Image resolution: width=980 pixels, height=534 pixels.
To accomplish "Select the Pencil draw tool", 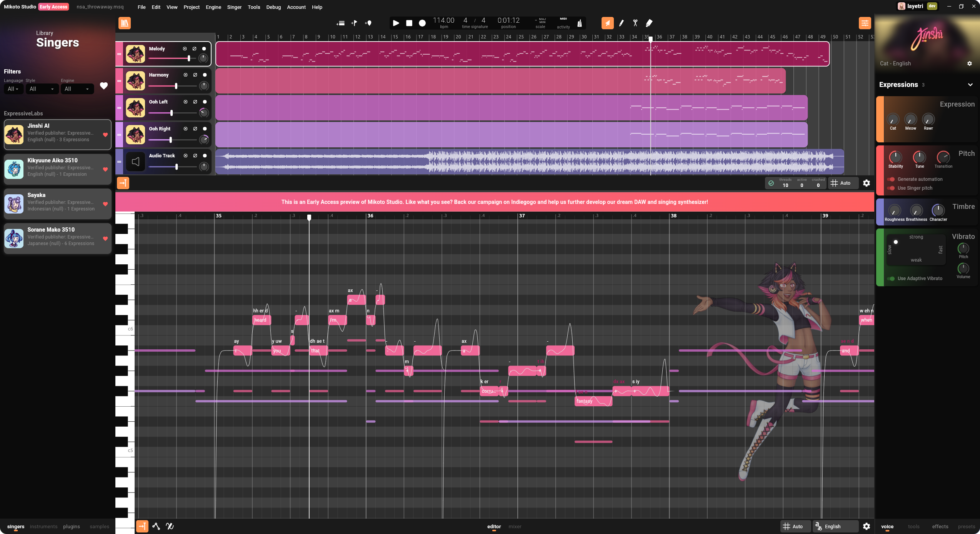I will (x=621, y=23).
